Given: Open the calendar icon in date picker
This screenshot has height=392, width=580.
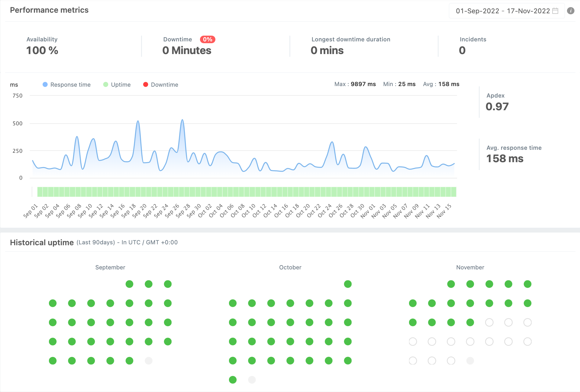Looking at the screenshot, I should click(555, 11).
